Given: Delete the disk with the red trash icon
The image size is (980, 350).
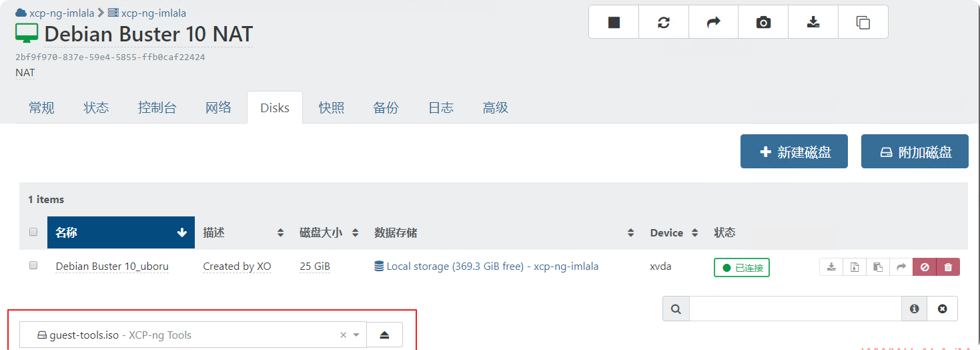Looking at the screenshot, I should click(948, 267).
